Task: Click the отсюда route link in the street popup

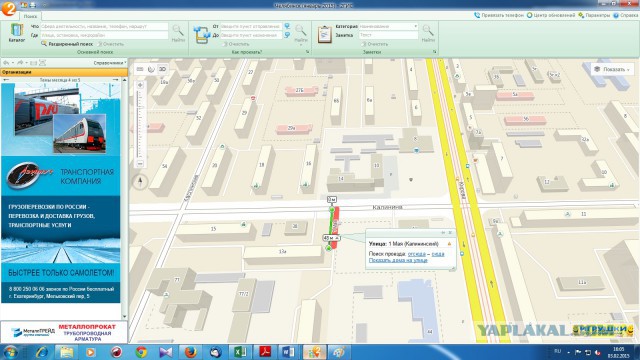Action: (416, 254)
